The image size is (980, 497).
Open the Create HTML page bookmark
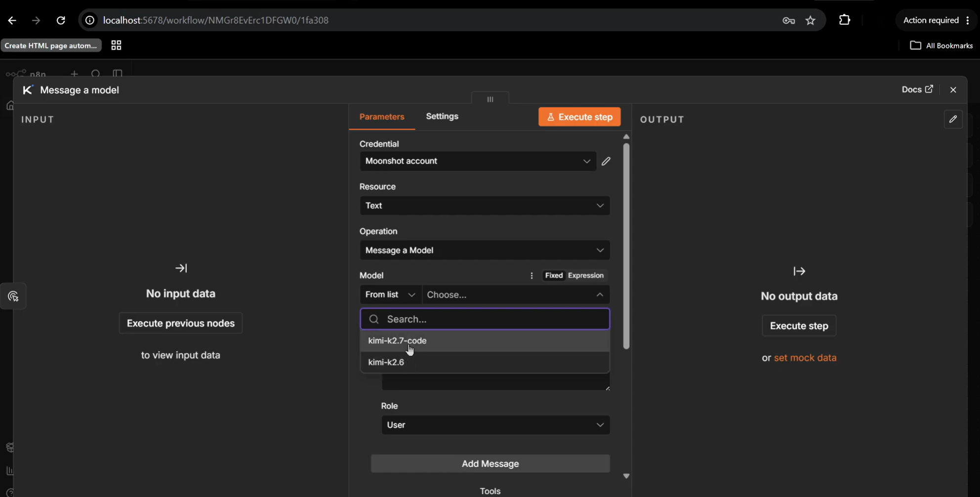tap(51, 45)
